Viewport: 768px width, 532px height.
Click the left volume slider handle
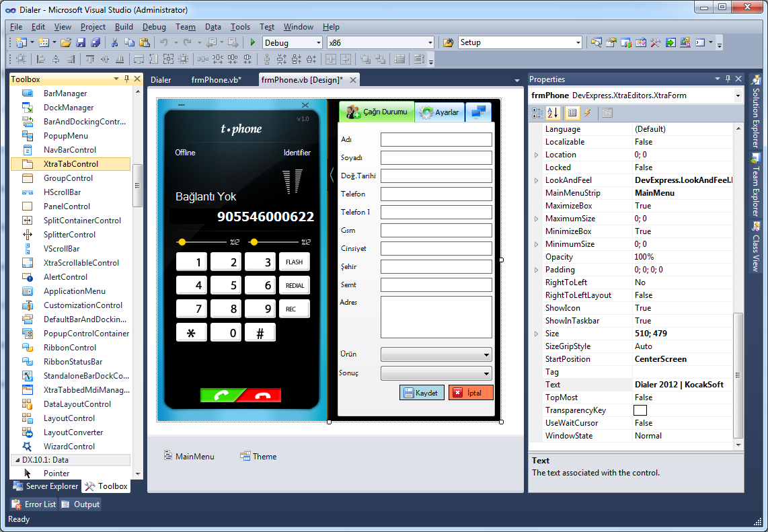[182, 242]
